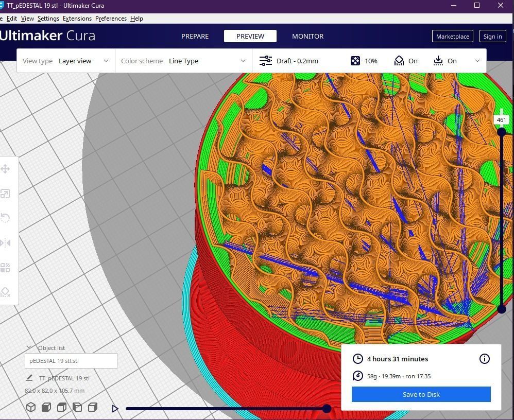Click the filament spool material icon

click(357, 376)
